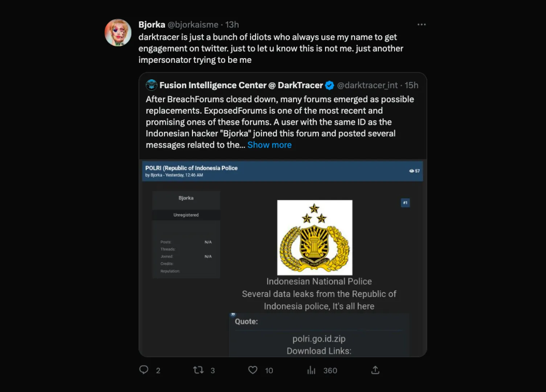The width and height of the screenshot is (546, 392).
Task: Click the share upload icon
Action: [375, 370]
